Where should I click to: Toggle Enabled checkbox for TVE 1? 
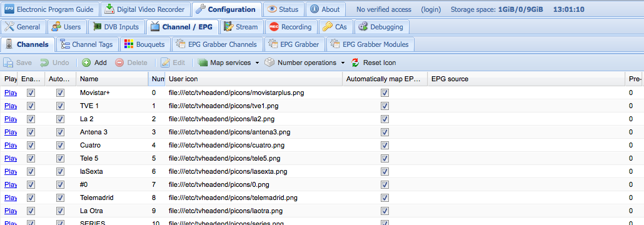click(31, 106)
